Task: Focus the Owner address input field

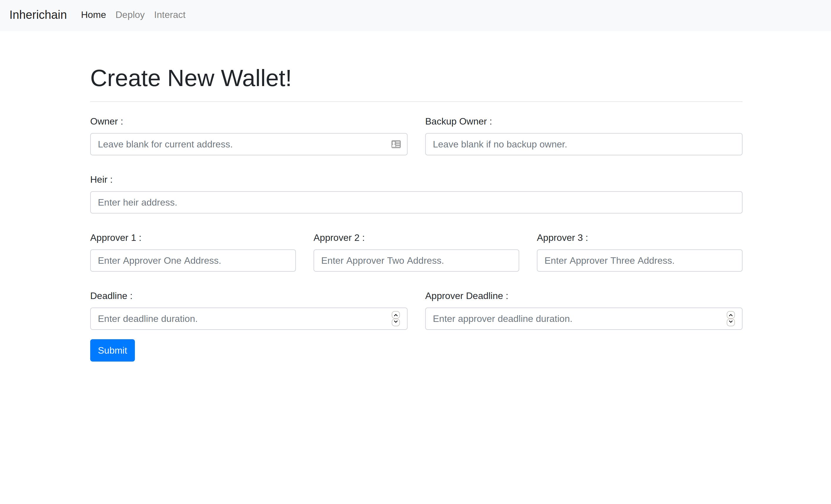Action: (x=249, y=144)
